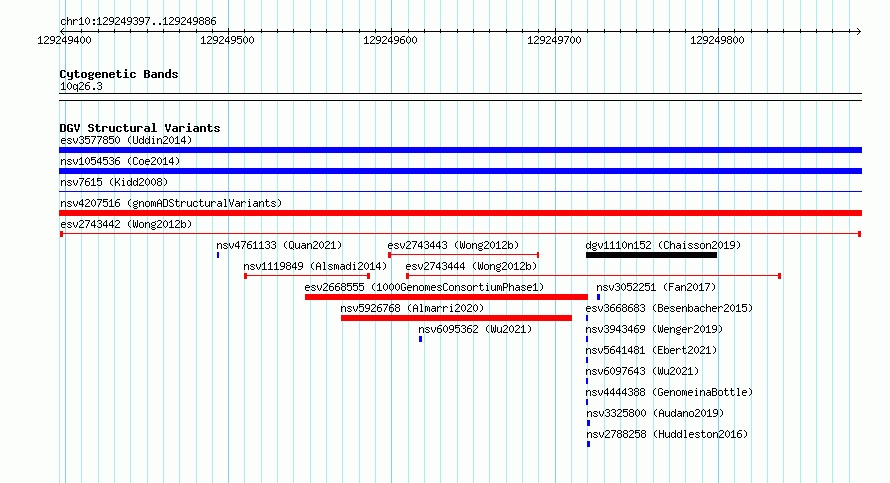Image resolution: width=890 pixels, height=483 pixels.
Task: Click the nsv6095362 (Wu2021) label
Action: (x=475, y=329)
